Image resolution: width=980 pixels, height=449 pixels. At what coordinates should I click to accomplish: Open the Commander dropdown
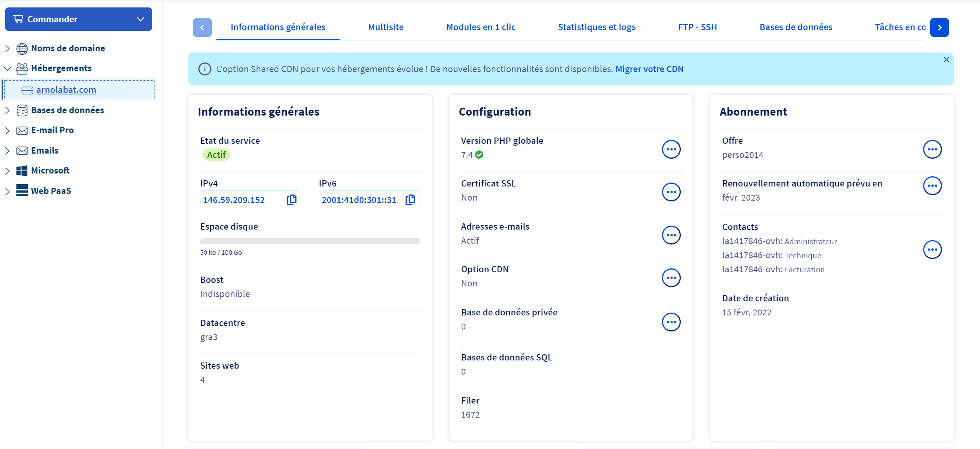(78, 19)
